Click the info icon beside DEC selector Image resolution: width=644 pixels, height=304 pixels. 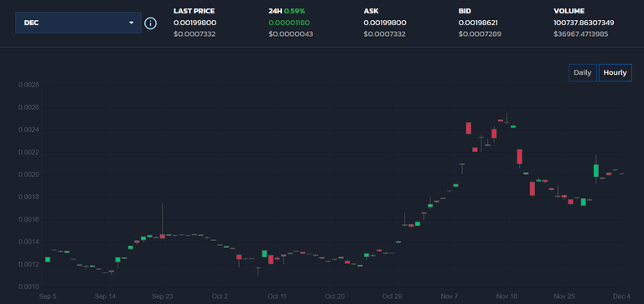point(151,23)
